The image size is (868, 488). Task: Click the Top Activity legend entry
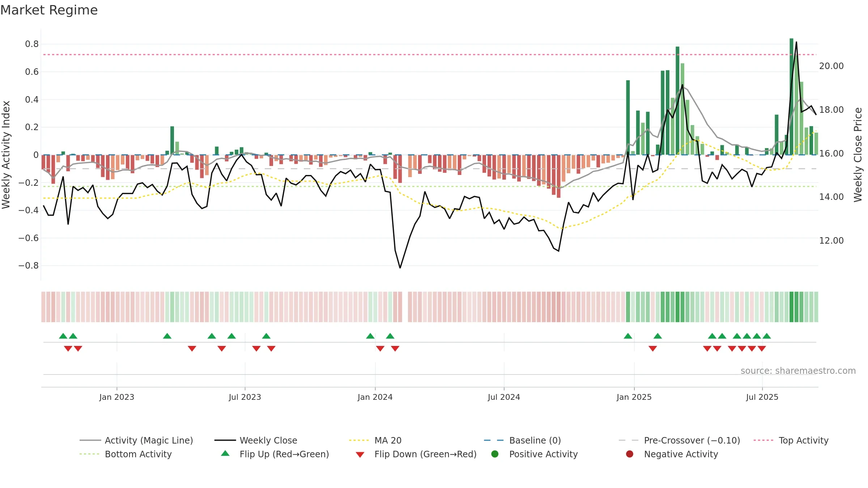pyautogui.click(x=791, y=440)
